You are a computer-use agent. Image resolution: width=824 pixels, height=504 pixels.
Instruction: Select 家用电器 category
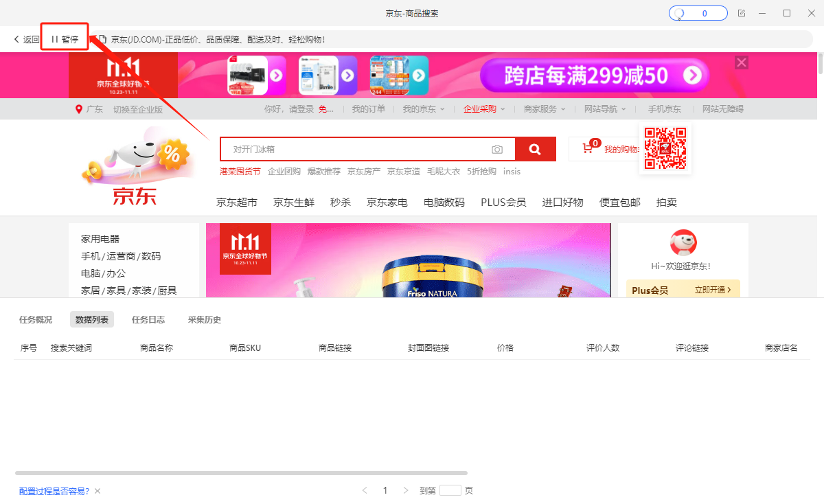(x=100, y=239)
